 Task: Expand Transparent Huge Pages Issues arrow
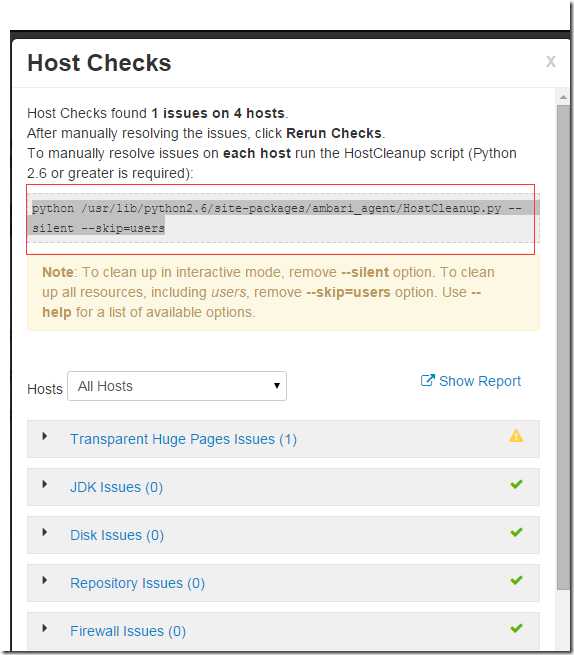[x=44, y=437]
